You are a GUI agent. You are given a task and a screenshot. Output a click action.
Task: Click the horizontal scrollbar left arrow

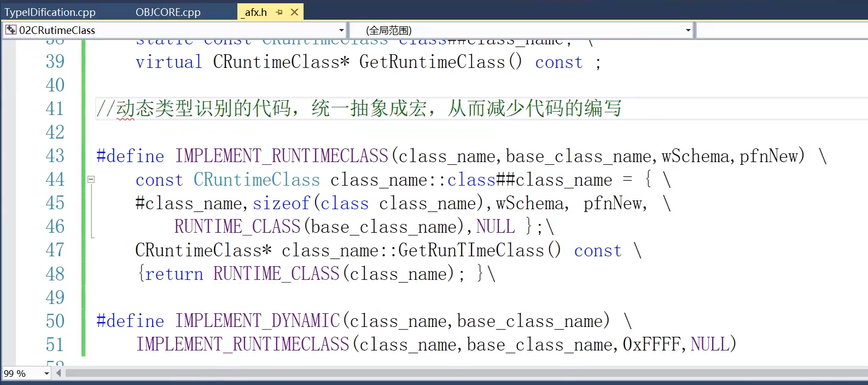coord(59,373)
